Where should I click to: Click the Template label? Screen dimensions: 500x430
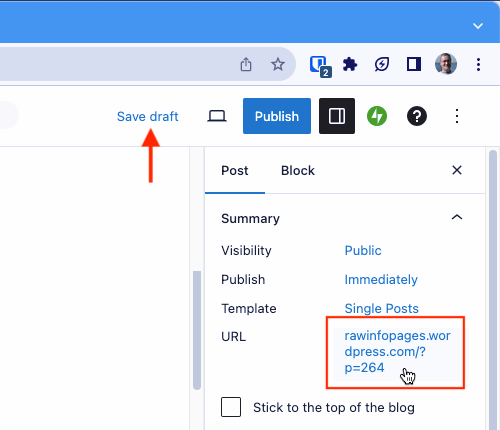point(249,308)
